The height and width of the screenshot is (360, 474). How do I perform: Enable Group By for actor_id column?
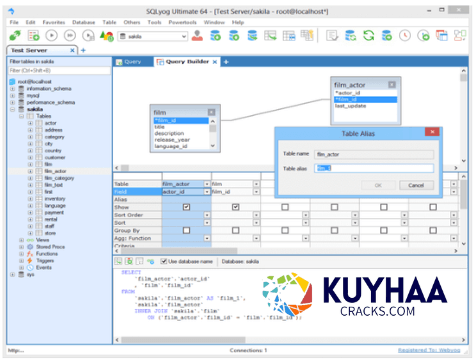[186, 230]
